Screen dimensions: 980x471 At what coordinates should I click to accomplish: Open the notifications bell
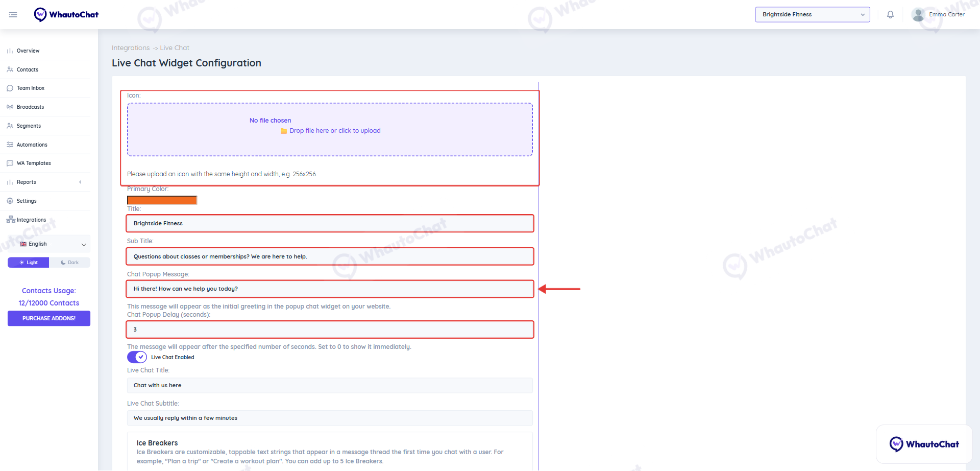click(890, 14)
